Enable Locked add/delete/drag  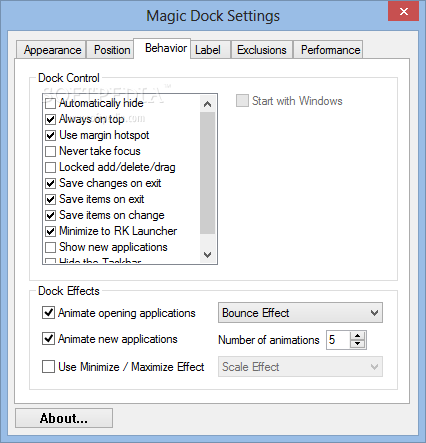(50, 167)
